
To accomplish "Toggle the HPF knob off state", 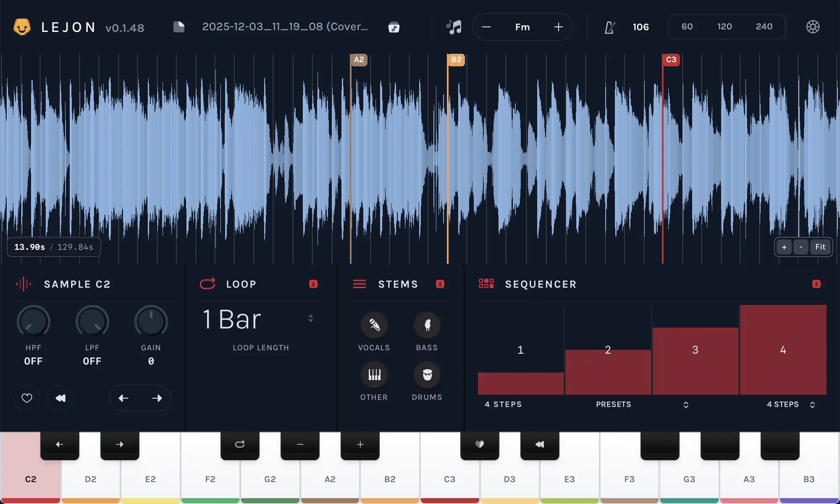I will [33, 321].
